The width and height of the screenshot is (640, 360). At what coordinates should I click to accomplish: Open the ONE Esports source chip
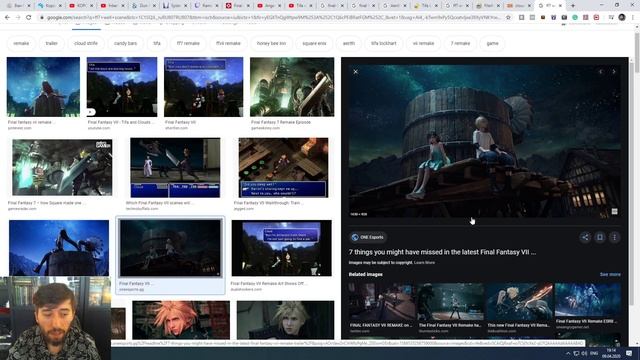[368, 237]
